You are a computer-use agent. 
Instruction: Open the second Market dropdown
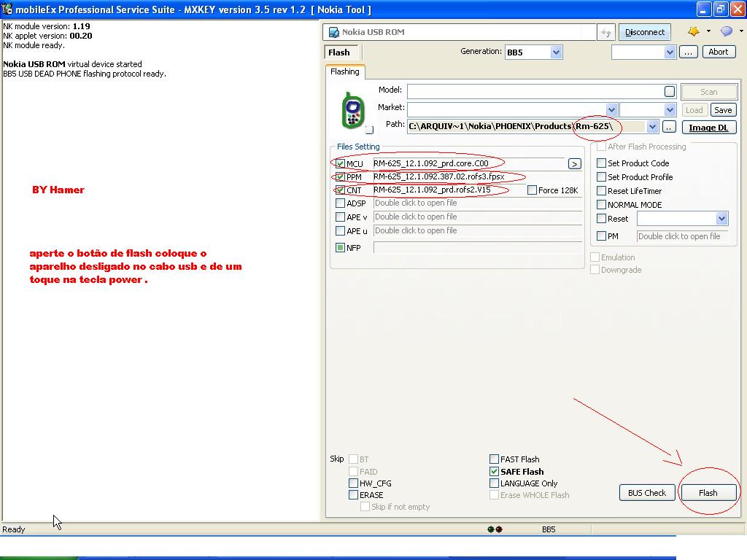click(670, 110)
